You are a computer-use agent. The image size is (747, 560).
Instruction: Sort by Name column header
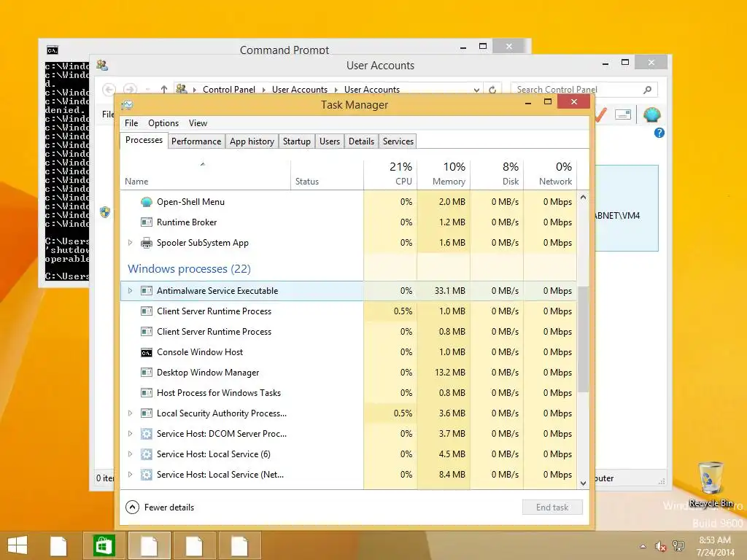click(205, 174)
